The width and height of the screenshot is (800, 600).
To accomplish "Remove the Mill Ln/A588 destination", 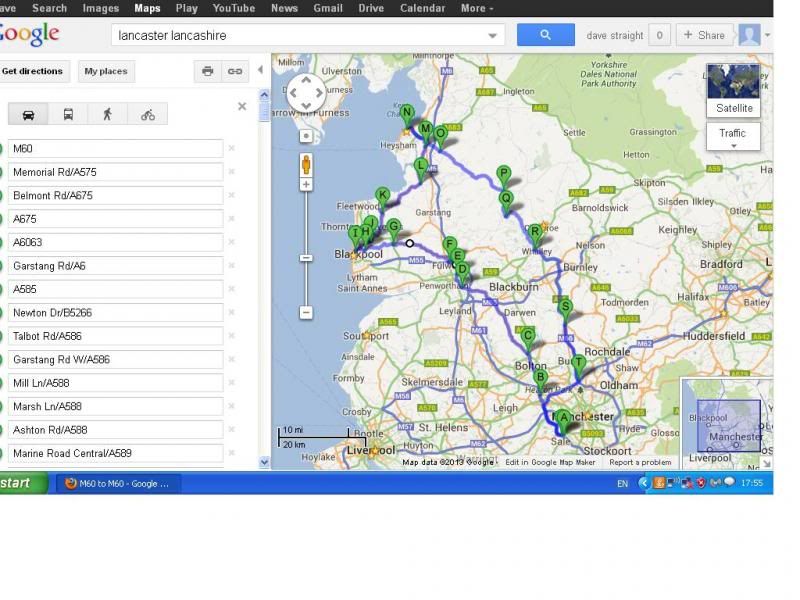I will click(232, 383).
